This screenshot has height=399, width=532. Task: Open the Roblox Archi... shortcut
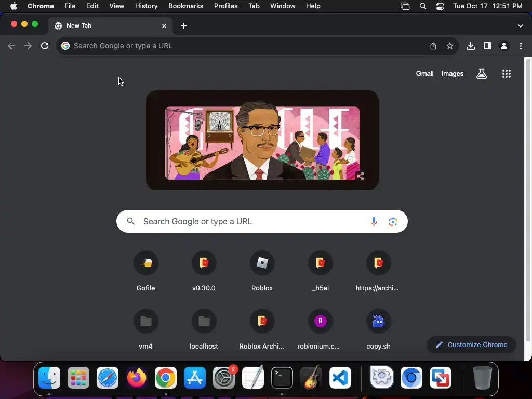[262, 330]
